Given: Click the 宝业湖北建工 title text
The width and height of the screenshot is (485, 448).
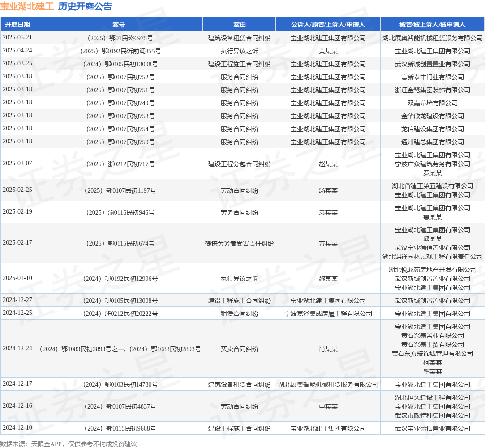Looking at the screenshot, I should (x=27, y=7).
